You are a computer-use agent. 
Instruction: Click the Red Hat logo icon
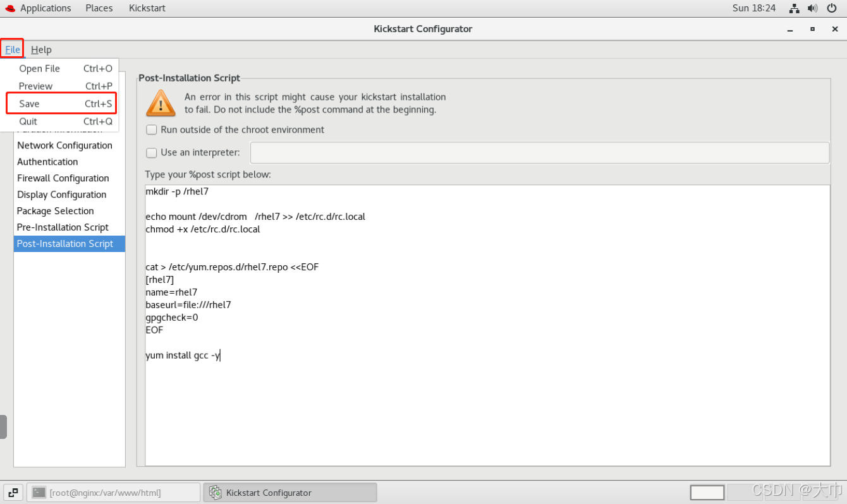click(x=9, y=8)
